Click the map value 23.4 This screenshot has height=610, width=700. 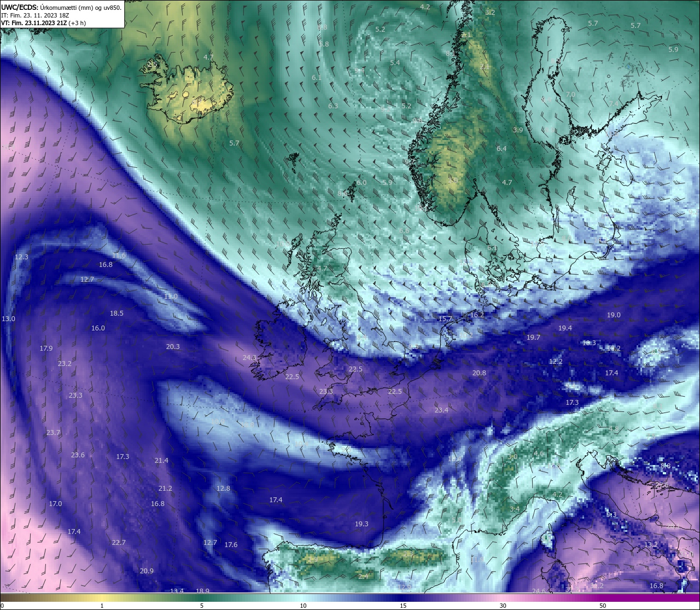441,410
